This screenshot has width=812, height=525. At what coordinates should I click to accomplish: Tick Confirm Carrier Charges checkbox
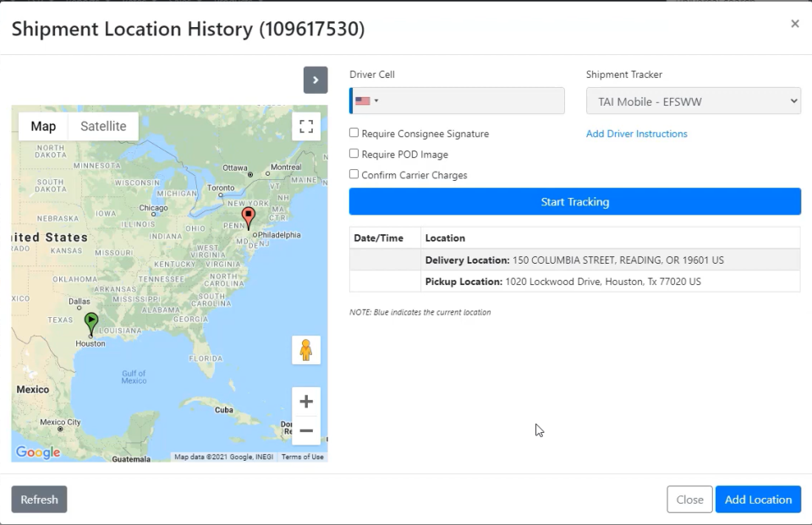pyautogui.click(x=354, y=174)
